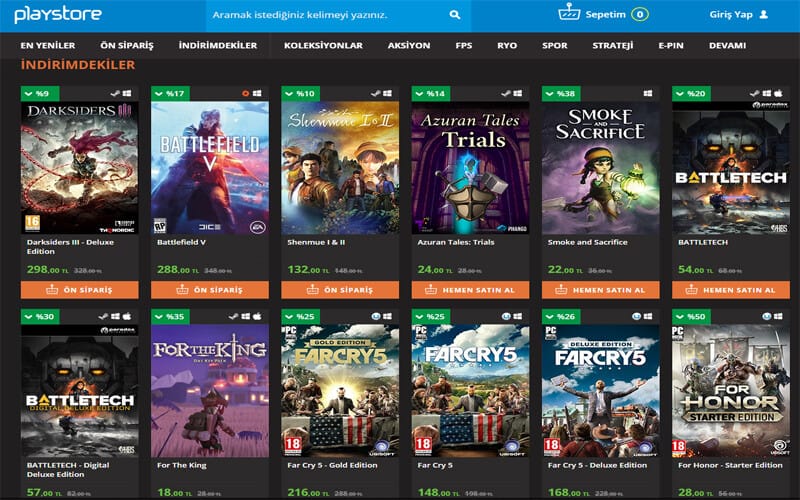Open Far Cry 5 Gold Edition cover
Image resolution: width=800 pixels, height=500 pixels.
(x=340, y=391)
